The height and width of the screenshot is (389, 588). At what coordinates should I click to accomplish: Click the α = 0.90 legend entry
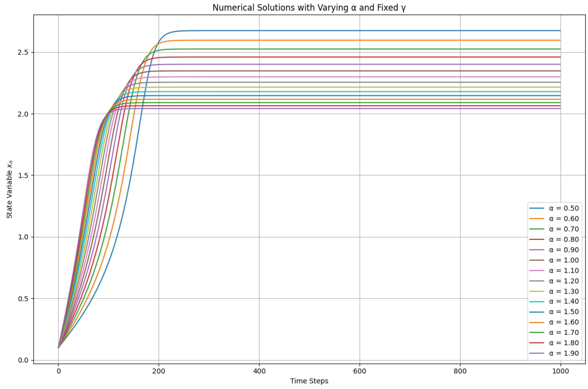pyautogui.click(x=563, y=250)
